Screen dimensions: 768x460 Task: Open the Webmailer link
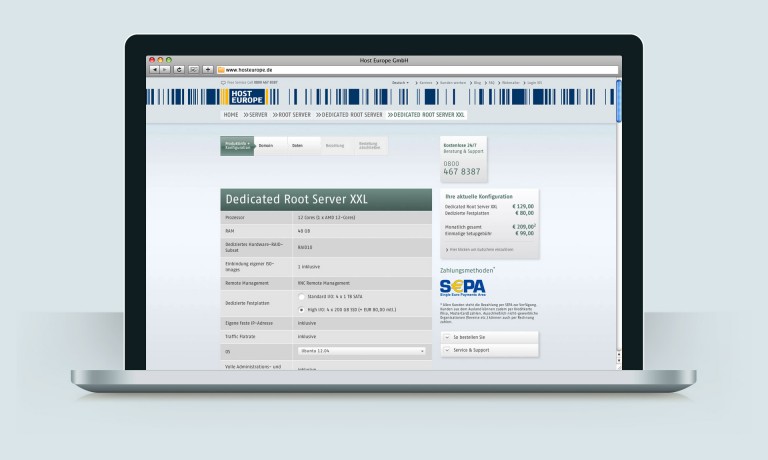[x=510, y=83]
